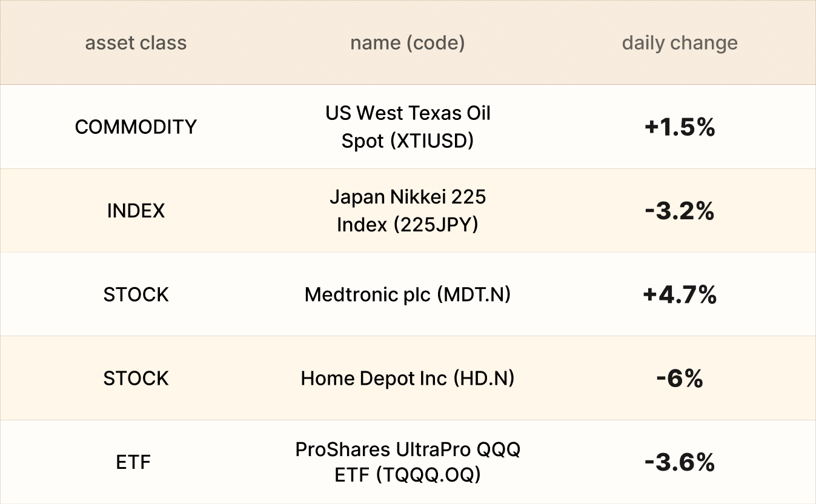Click the "asset class" column header
This screenshot has height=504, width=816.
pyautogui.click(x=136, y=43)
